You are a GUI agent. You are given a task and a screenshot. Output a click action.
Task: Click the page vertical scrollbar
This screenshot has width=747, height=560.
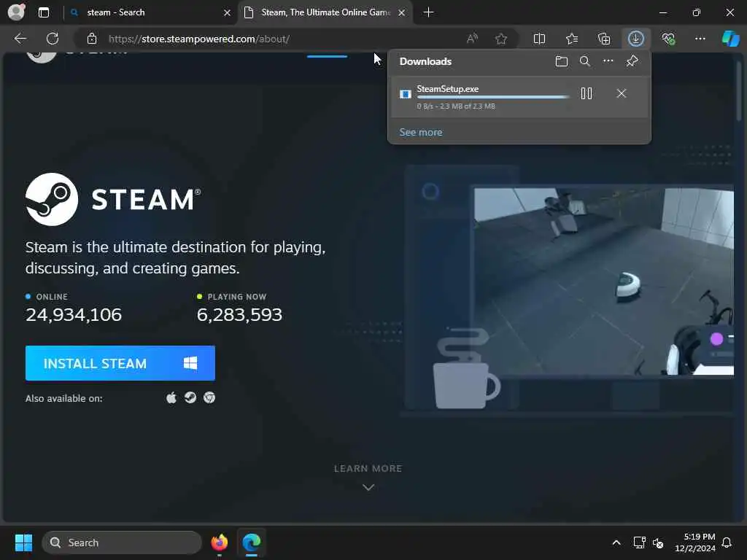[x=739, y=90]
